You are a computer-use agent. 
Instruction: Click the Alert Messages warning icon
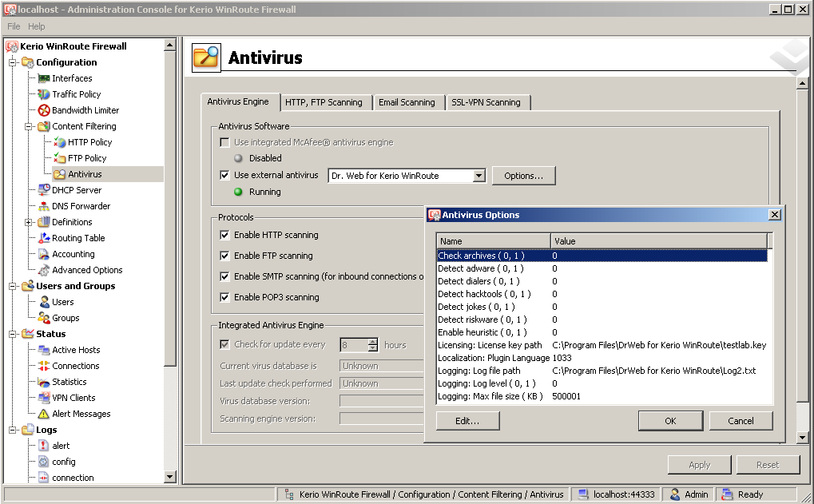tap(44, 415)
